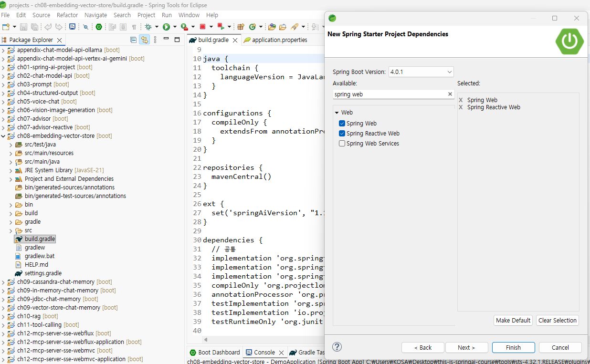Screen dimensions: 590x364
Task: Clear the dependency search text with X
Action: (x=450, y=94)
